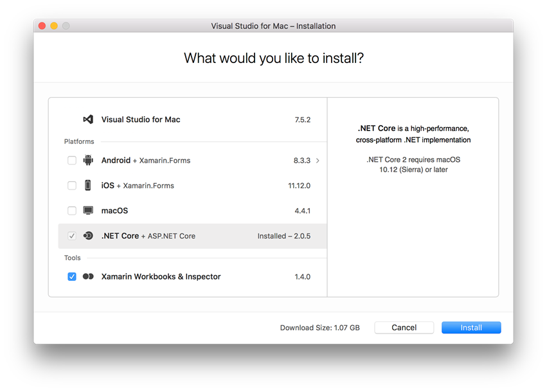This screenshot has width=547, height=392.
Task: Tick the macOS platform checkbox
Action: [x=72, y=211]
